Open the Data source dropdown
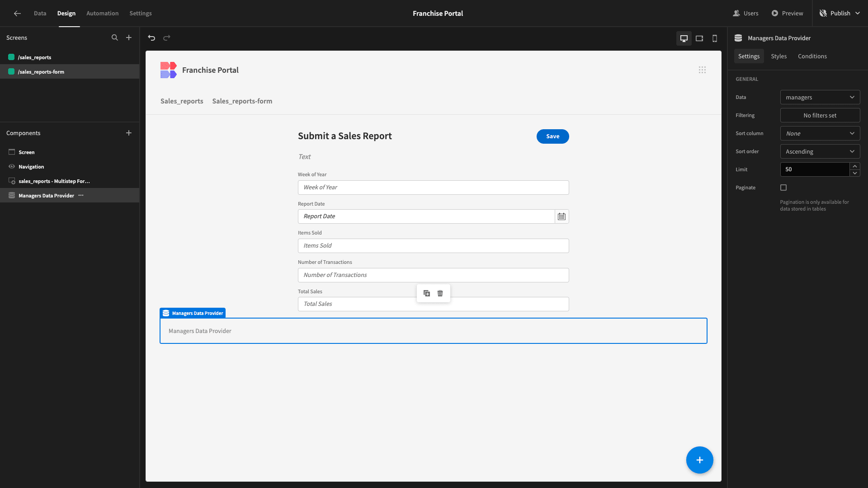Screen dimensions: 868x488 [x=820, y=97]
